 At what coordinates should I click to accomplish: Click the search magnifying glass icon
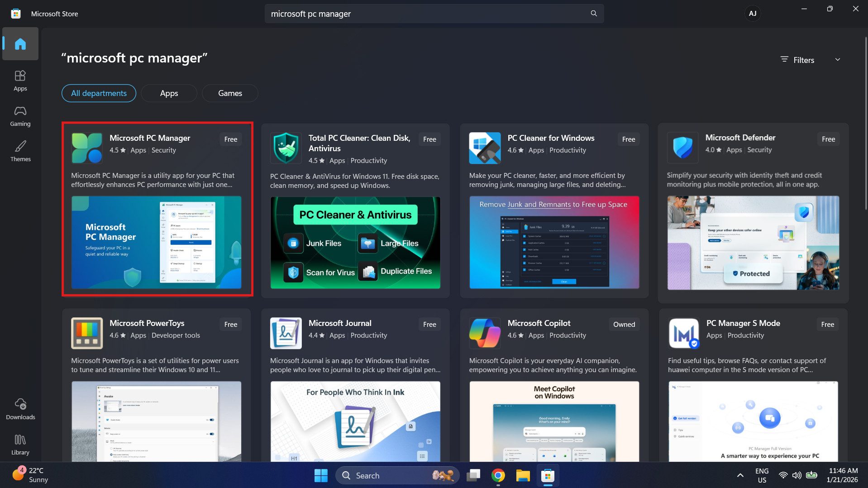(x=593, y=14)
